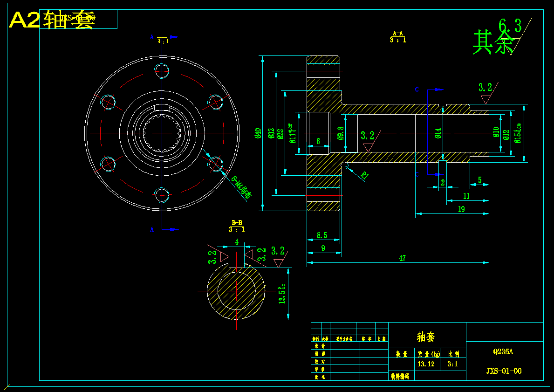The width and height of the screenshot is (554, 392).
Task: Select the "A-A" section view label
Action: [398, 33]
